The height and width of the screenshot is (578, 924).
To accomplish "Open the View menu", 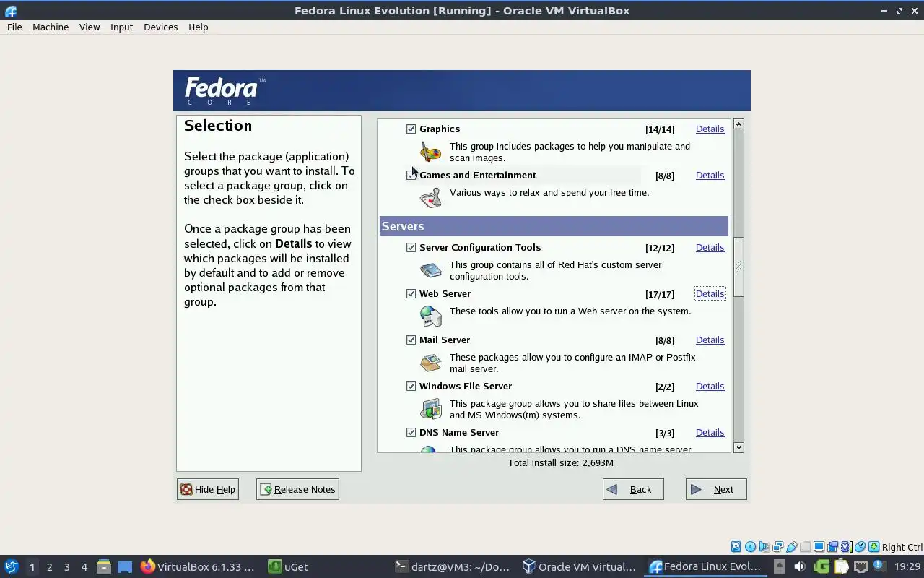I will tap(90, 27).
